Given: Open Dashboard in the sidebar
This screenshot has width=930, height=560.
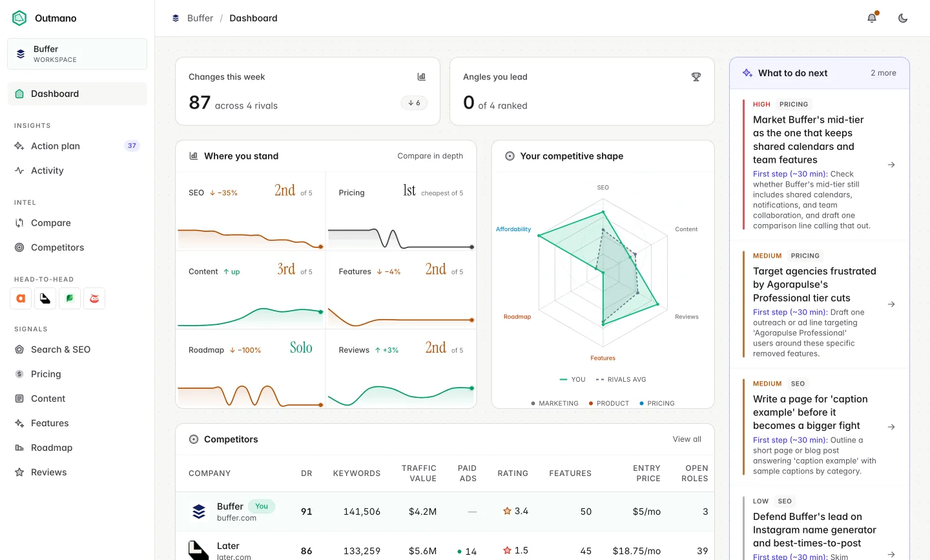Looking at the screenshot, I should [x=77, y=94].
